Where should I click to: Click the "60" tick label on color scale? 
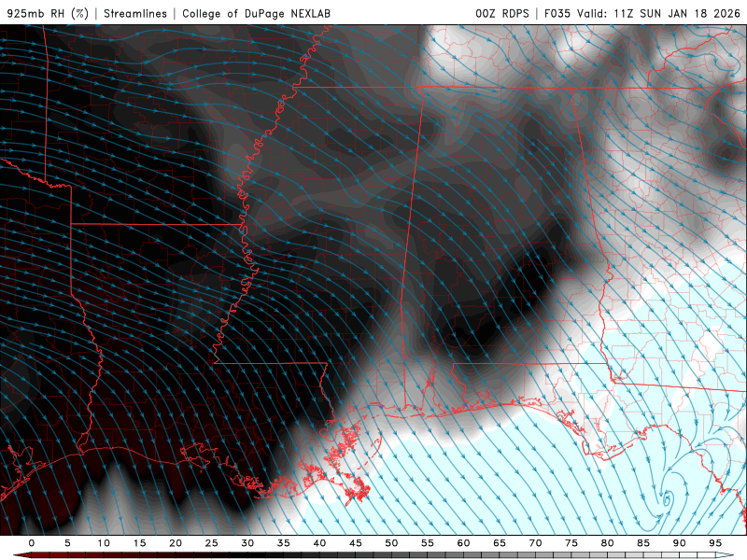click(x=463, y=543)
